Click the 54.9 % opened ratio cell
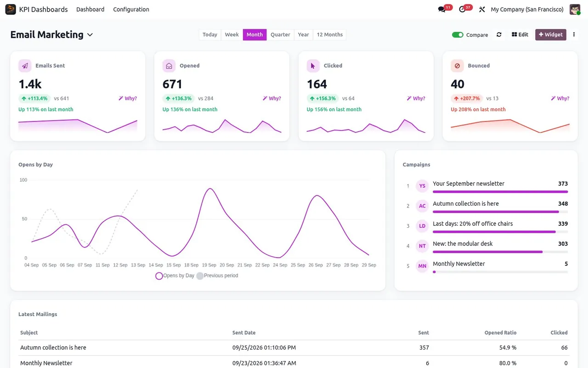Screen dimensions: 588x368 pyautogui.click(x=508, y=348)
